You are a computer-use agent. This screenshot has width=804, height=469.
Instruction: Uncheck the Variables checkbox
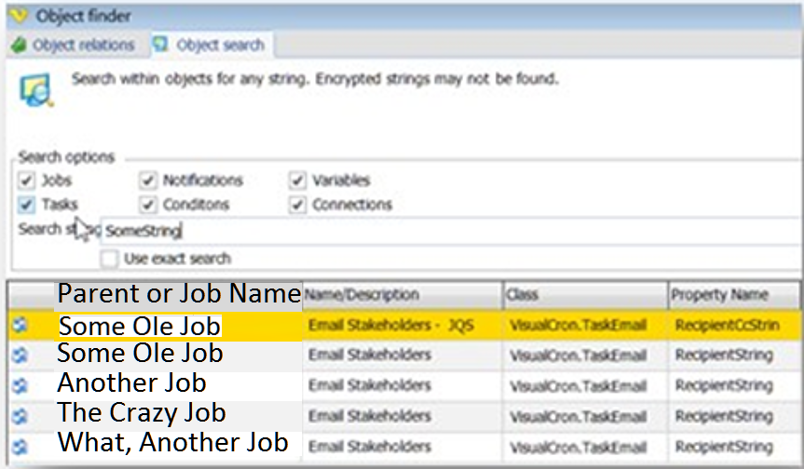pyautogui.click(x=297, y=181)
